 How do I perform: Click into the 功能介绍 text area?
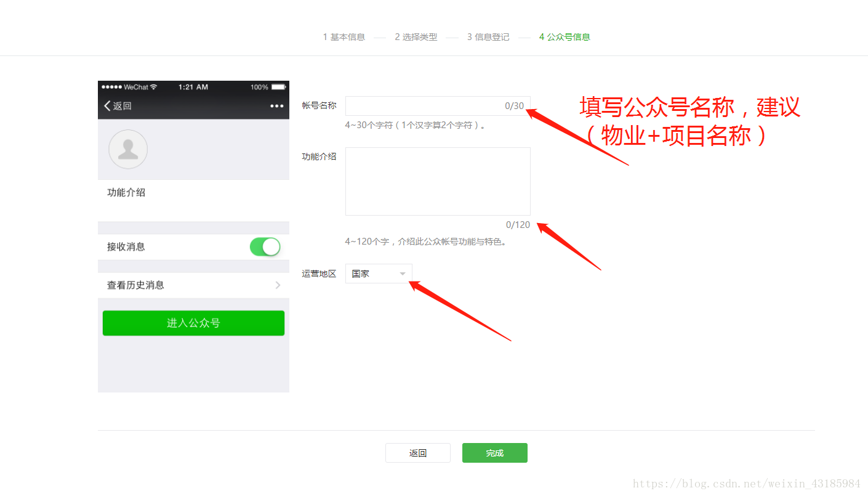click(x=437, y=181)
